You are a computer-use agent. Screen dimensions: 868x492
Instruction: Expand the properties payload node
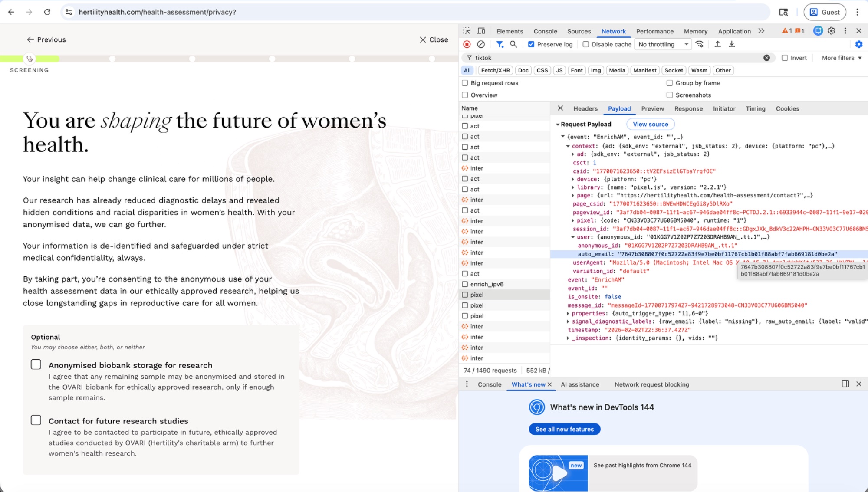(x=568, y=313)
